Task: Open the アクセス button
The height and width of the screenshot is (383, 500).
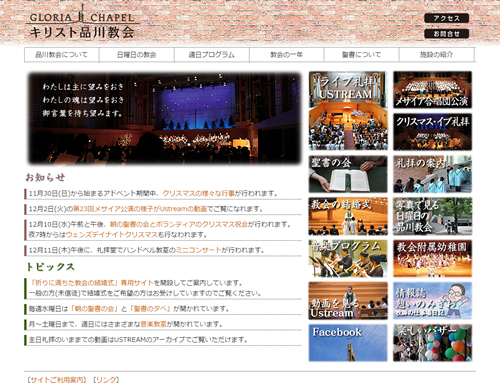Action: click(x=446, y=18)
